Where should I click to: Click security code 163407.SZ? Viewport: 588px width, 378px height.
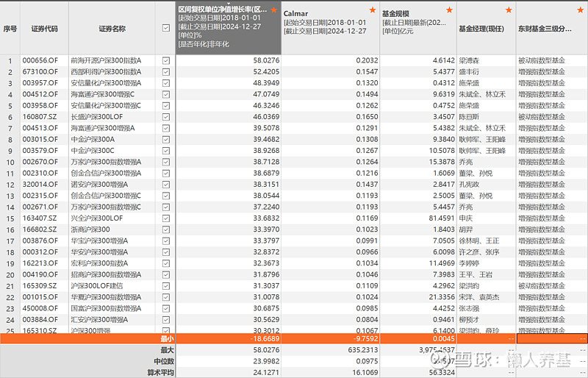tap(40, 218)
